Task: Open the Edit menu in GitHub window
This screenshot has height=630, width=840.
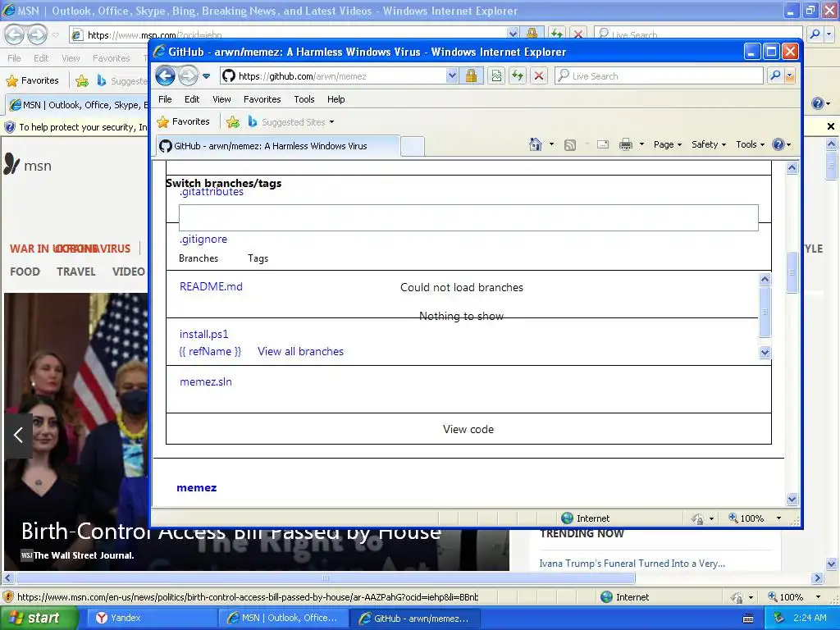Action: (192, 99)
